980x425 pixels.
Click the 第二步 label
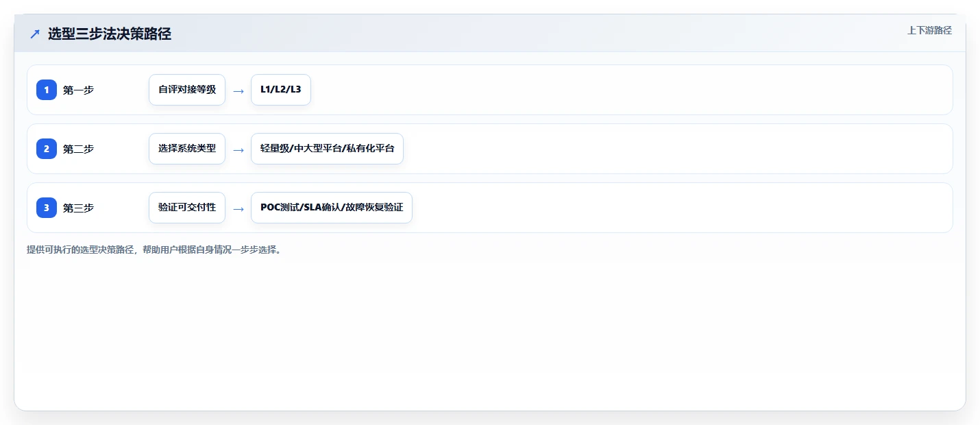[x=78, y=149]
